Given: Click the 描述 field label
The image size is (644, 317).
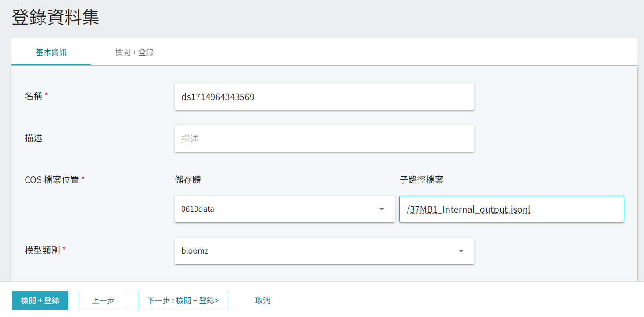Looking at the screenshot, I should (34, 138).
